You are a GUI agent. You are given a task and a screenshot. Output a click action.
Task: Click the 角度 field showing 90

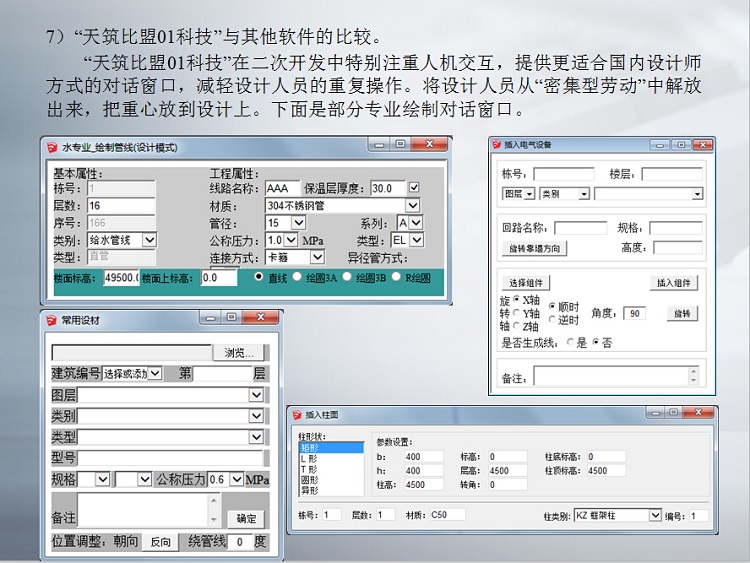(635, 314)
